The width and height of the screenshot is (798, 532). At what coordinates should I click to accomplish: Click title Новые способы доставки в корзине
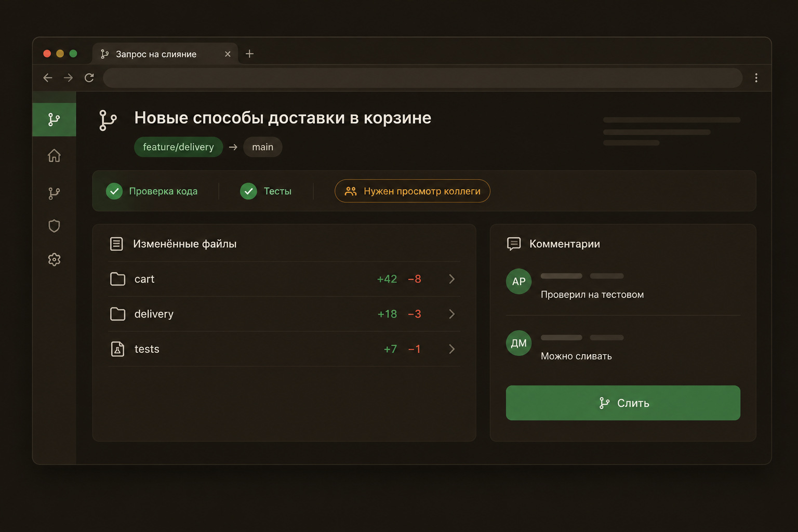(x=283, y=118)
